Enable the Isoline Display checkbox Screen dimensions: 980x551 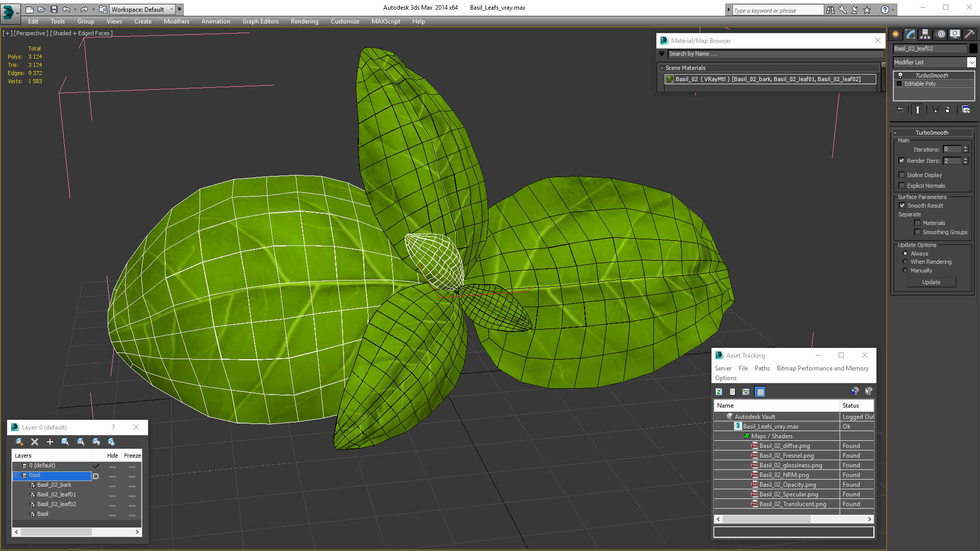901,175
